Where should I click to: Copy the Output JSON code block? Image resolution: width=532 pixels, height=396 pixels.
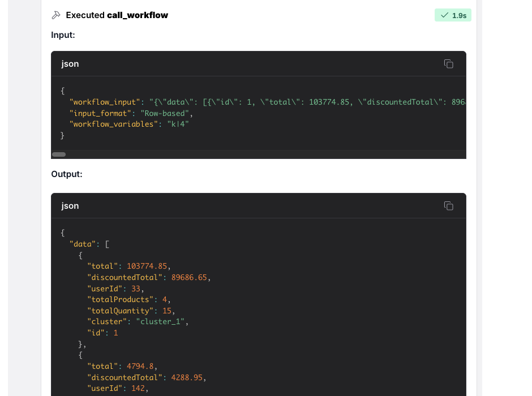(448, 206)
